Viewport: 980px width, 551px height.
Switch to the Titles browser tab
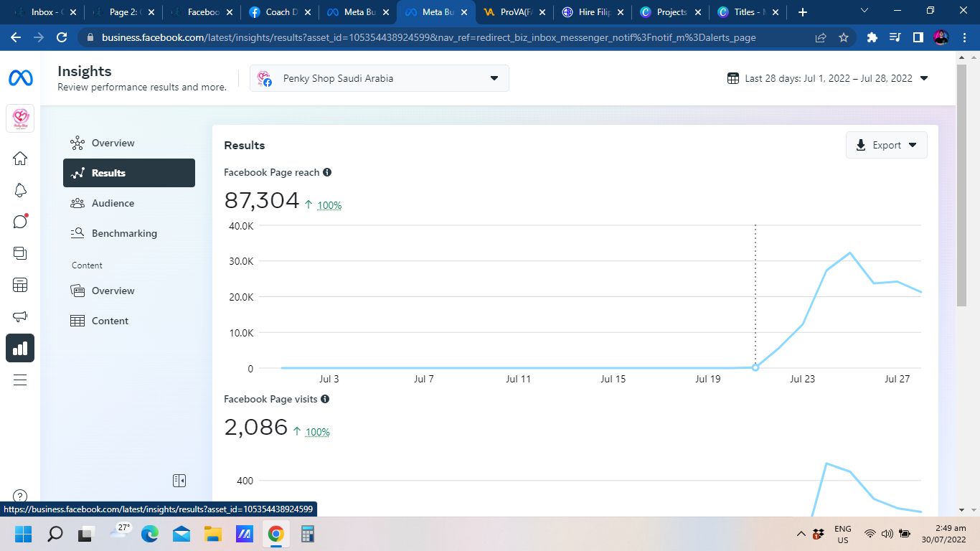tap(749, 12)
